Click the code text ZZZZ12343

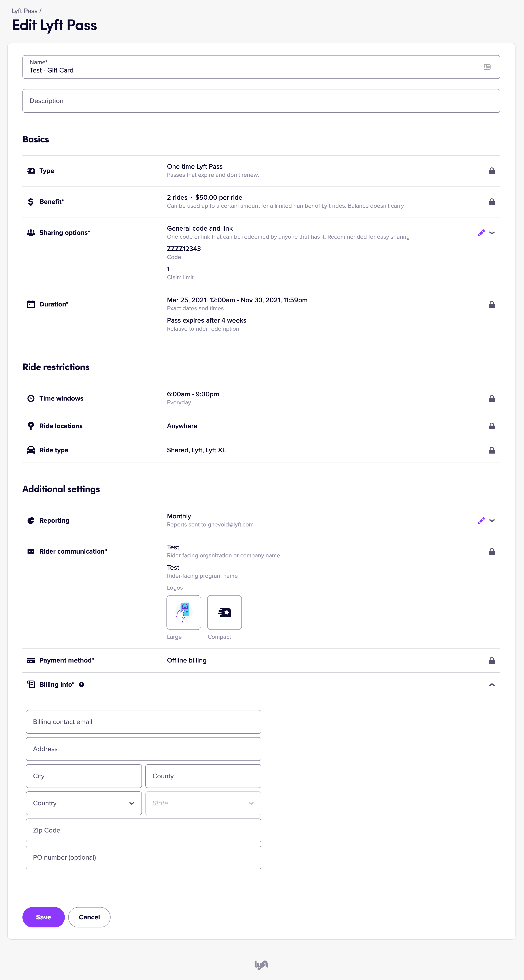(184, 249)
